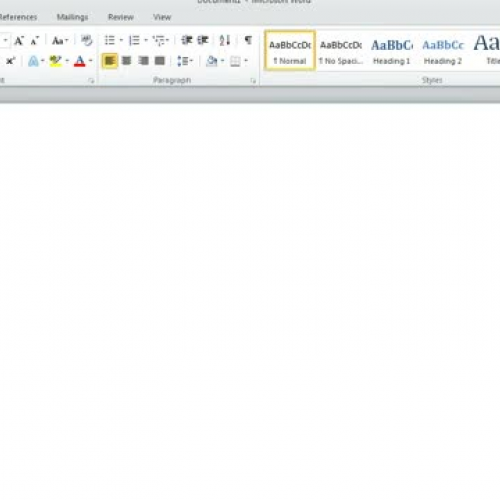Toggle Center alignment

coord(126,61)
